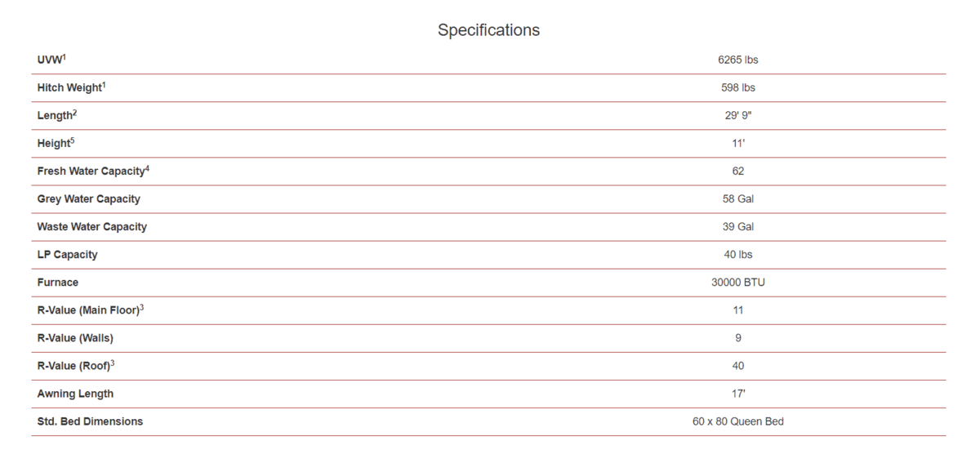Select the Hitch Weight label
This screenshot has width=980, height=459.
click(70, 87)
